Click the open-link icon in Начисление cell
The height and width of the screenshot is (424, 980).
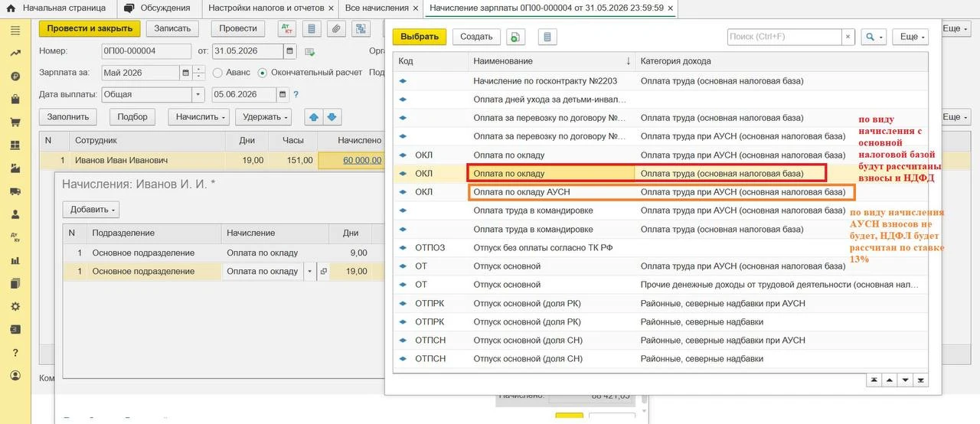pos(323,272)
